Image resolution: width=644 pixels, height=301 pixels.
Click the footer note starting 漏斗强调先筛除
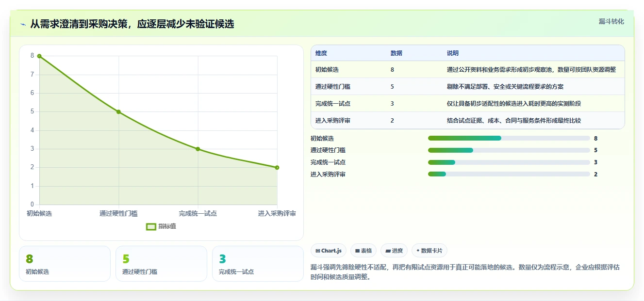pyautogui.click(x=464, y=272)
